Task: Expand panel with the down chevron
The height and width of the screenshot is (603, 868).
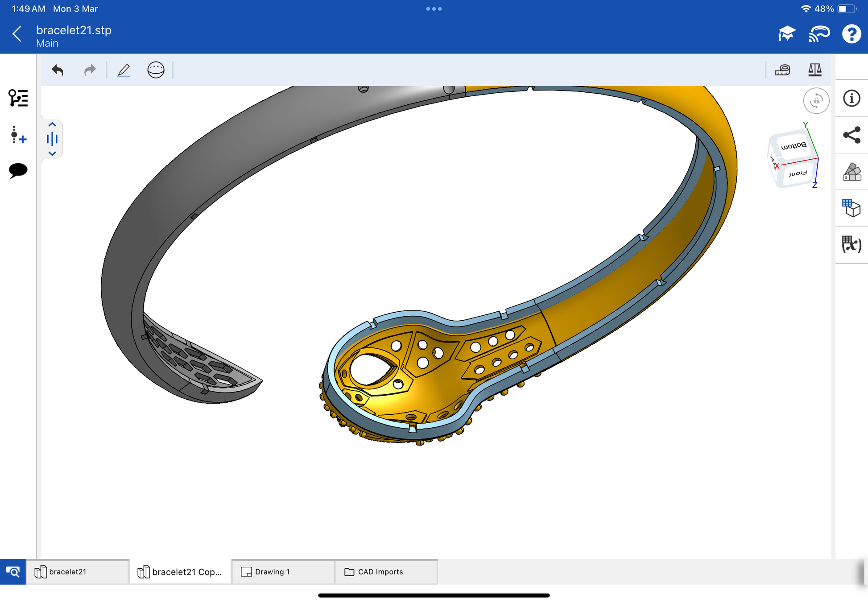Action: tap(52, 153)
